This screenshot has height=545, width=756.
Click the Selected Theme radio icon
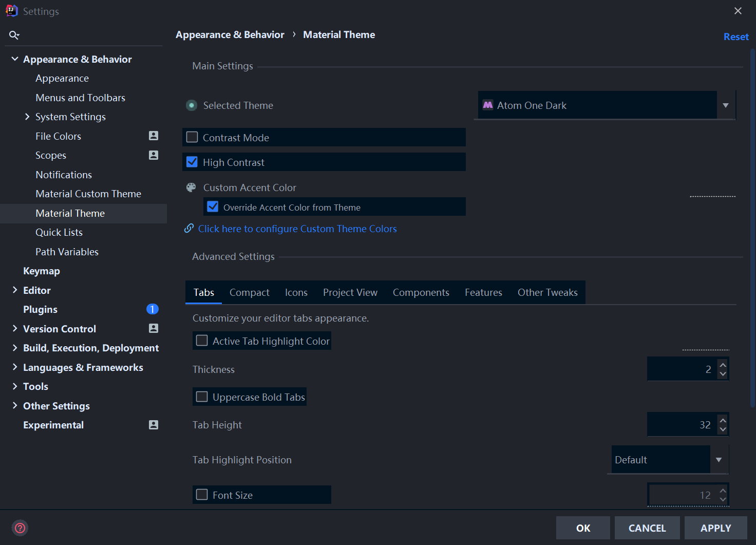[x=192, y=105]
